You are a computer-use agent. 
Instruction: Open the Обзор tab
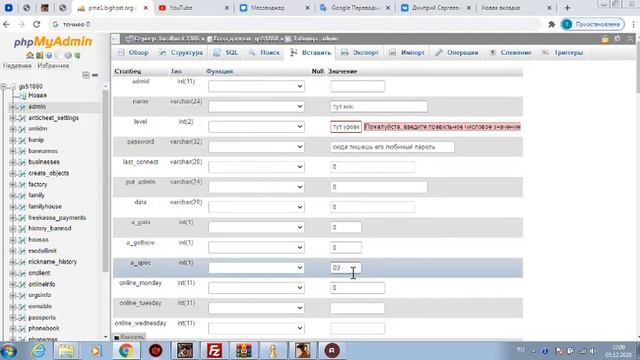pos(133,53)
